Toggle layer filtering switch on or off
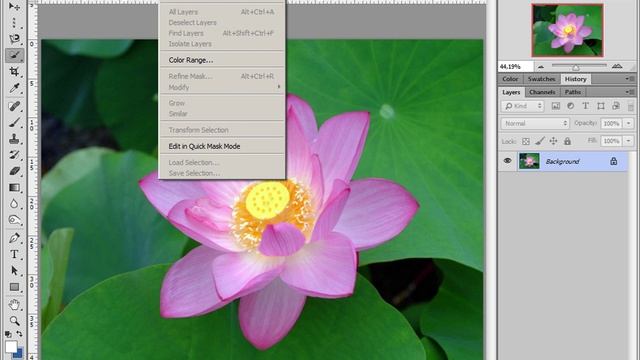The image size is (640, 360). (x=631, y=107)
